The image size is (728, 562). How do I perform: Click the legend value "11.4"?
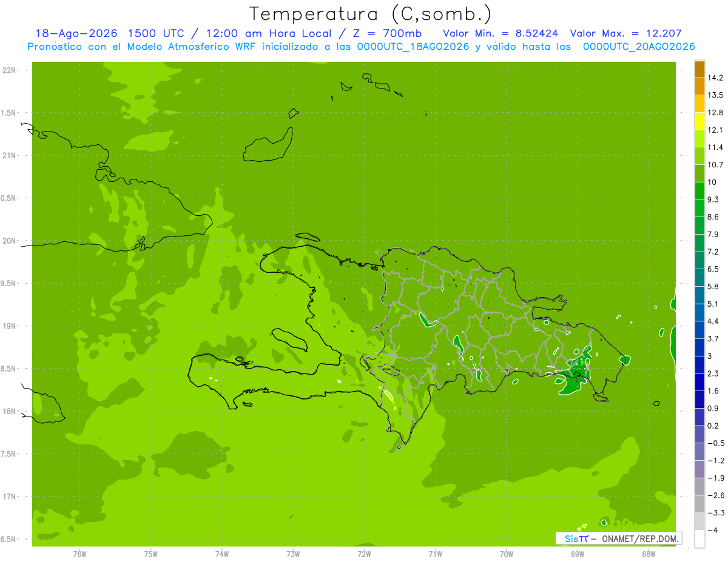(x=716, y=147)
